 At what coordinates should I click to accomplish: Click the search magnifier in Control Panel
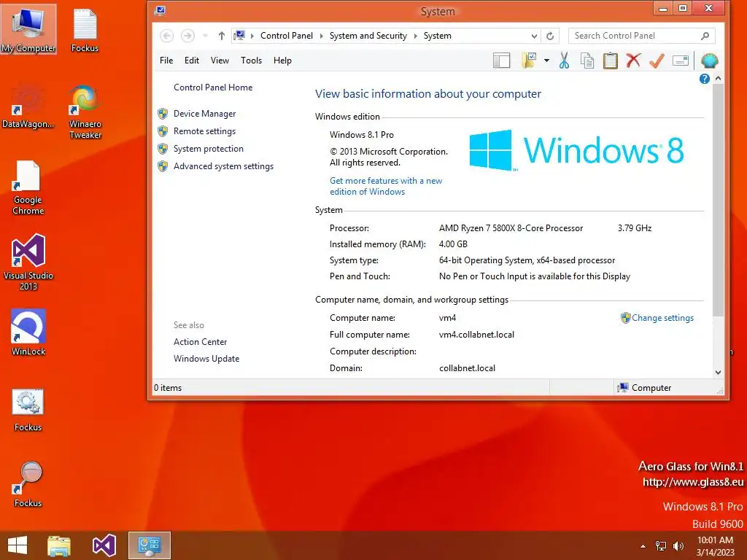(705, 36)
